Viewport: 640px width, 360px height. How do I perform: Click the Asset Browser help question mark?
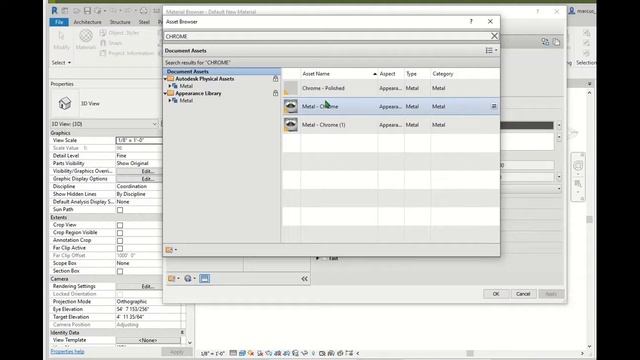point(471,22)
